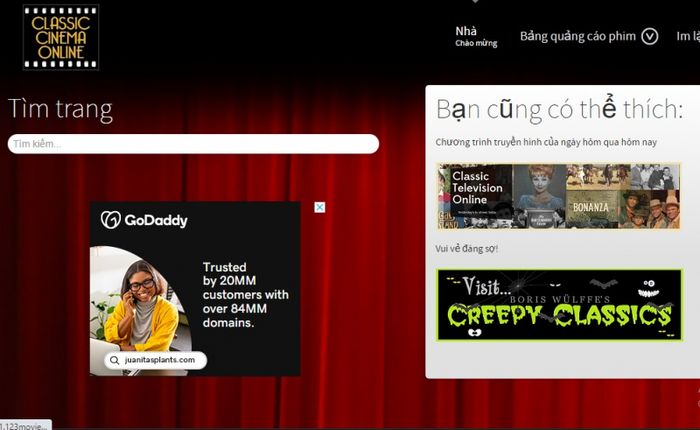Click the Bonanza image in TV banner

pyautogui.click(x=591, y=207)
